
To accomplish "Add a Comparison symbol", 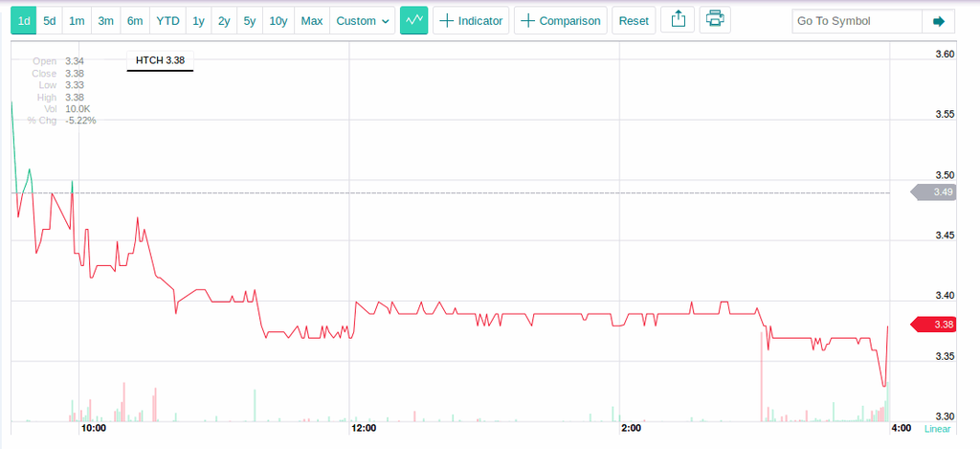I will pyautogui.click(x=561, y=21).
